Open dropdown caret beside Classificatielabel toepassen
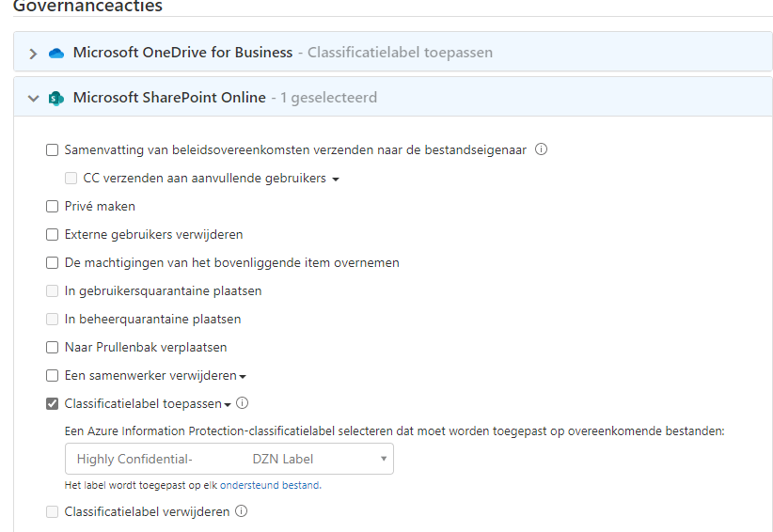Viewport: 773px width, 532px height. point(228,405)
